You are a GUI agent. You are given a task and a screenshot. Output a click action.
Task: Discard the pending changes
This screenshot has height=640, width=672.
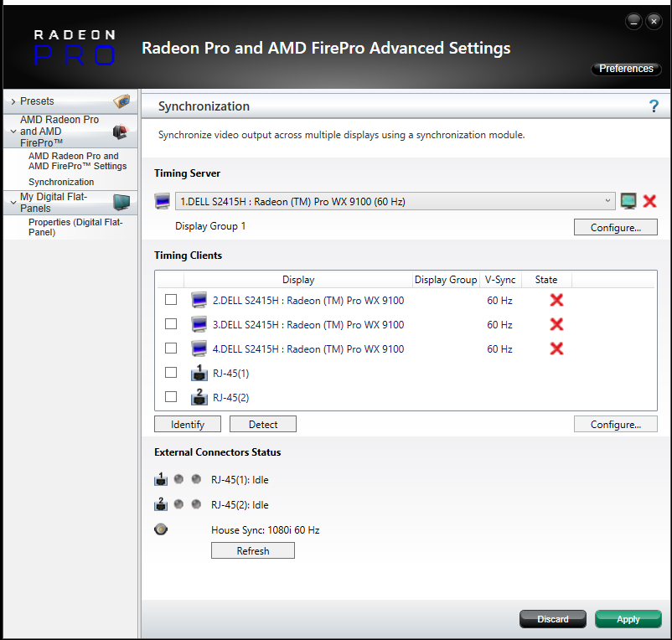pos(553,619)
